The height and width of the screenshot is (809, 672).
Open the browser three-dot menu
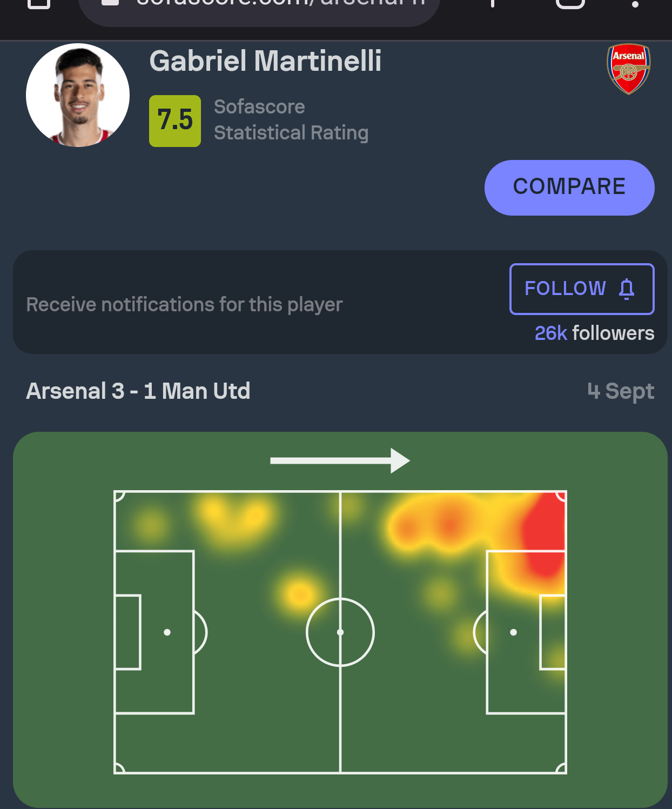coord(635,3)
